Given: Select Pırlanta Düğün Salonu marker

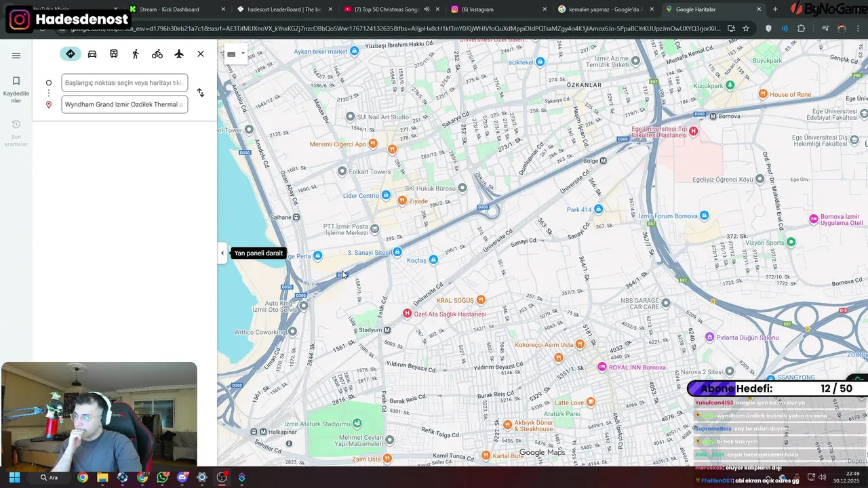Looking at the screenshot, I should tap(709, 337).
